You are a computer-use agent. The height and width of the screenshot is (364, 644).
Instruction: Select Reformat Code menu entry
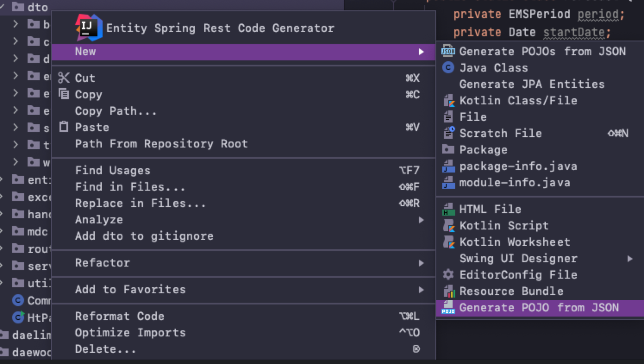point(119,316)
